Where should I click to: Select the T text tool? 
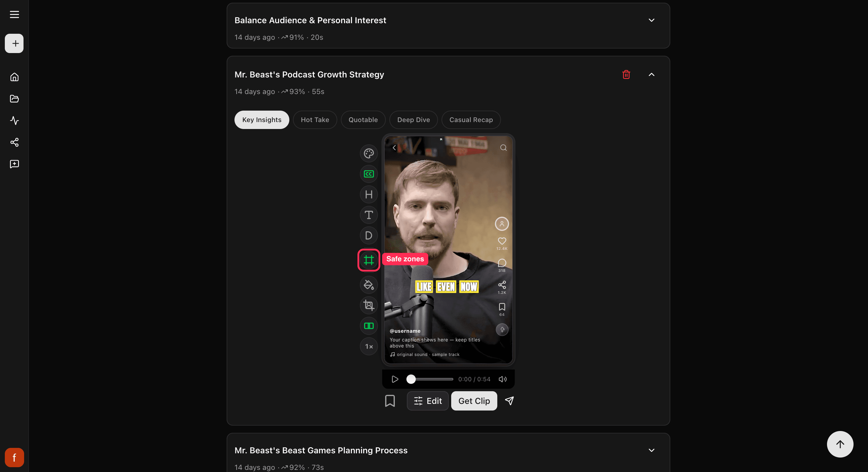coord(369,215)
